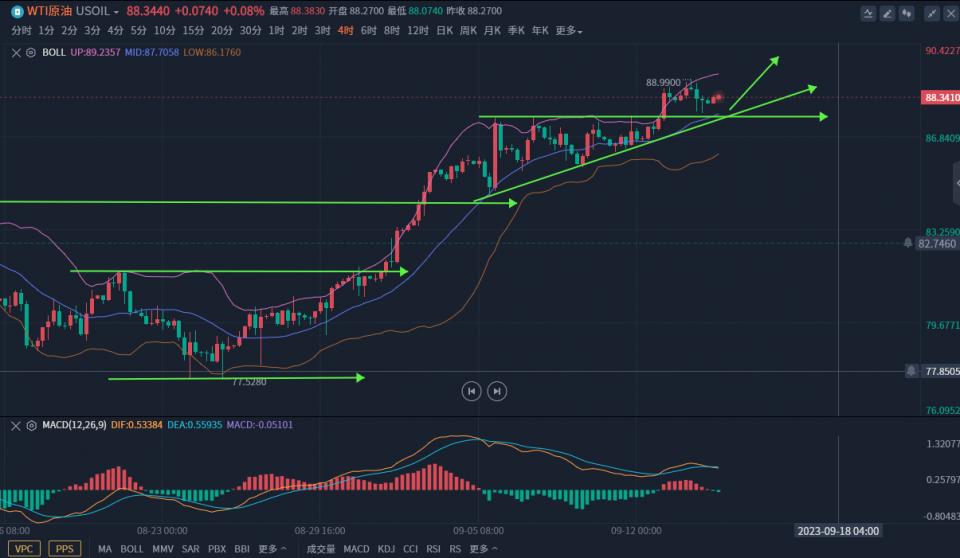This screenshot has width=960, height=558.
Task: Click the 2023-09-18 04:00 time label
Action: [x=838, y=531]
